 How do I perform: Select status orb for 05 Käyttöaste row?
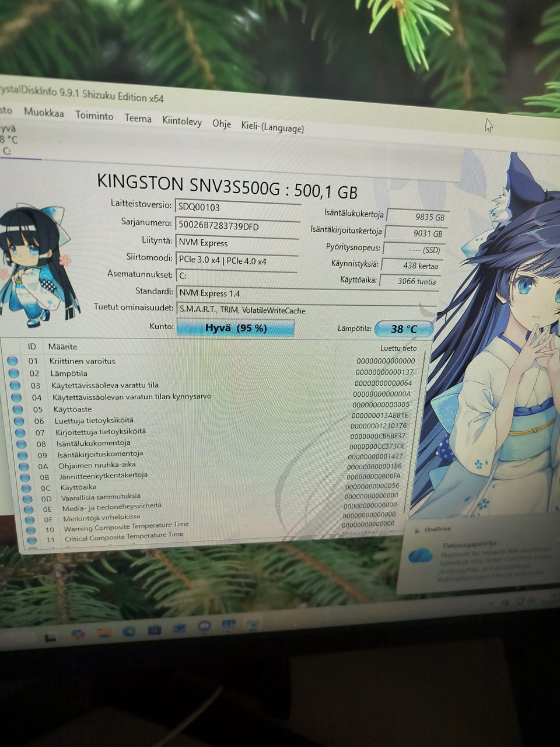click(x=17, y=409)
